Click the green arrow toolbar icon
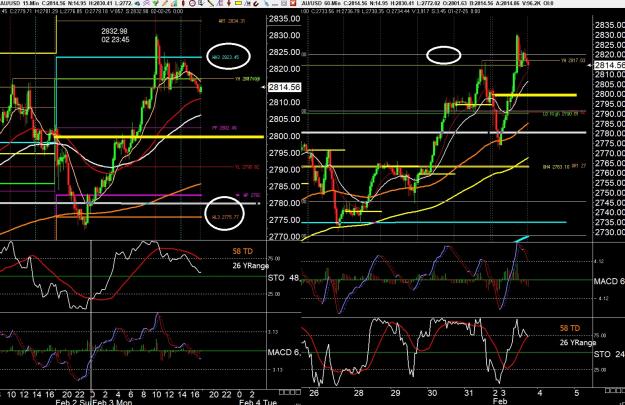 point(155,3)
